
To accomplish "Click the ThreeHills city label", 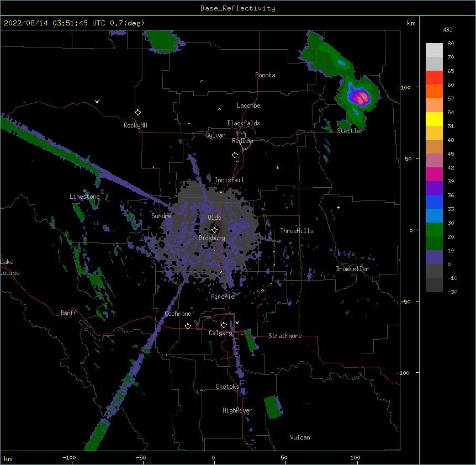I will tap(297, 231).
